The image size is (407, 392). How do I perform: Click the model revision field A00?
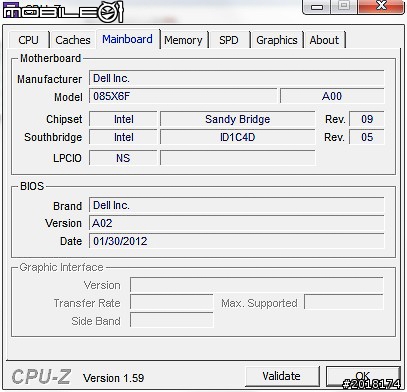(x=332, y=96)
